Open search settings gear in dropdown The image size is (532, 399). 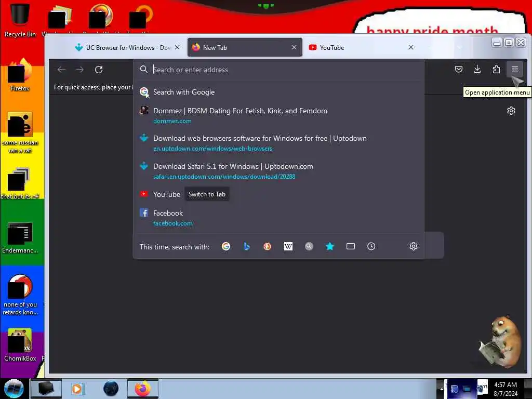413,246
